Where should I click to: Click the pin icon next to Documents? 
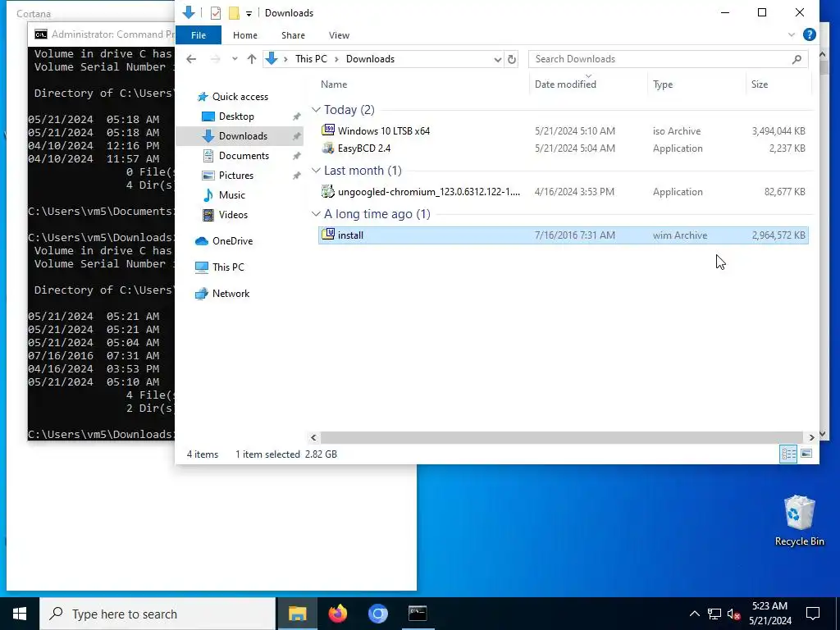point(296,156)
